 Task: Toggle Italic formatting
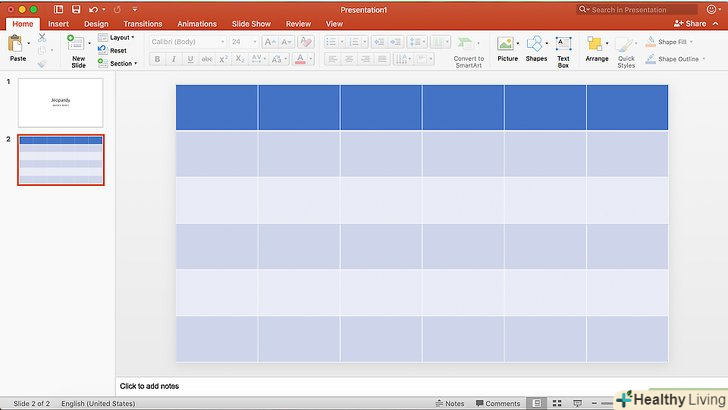pos(174,59)
